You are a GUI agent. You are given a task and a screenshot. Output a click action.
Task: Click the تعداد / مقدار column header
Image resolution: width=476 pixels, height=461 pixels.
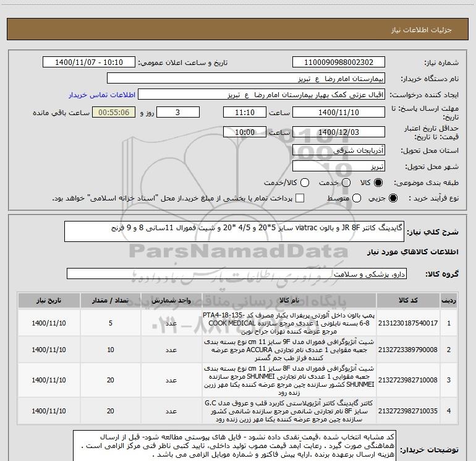click(111, 301)
